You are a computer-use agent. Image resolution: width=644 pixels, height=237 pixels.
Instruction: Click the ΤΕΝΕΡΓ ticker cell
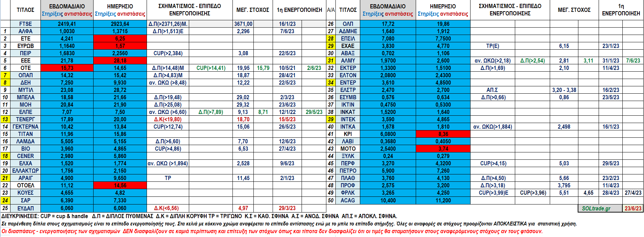25,119
